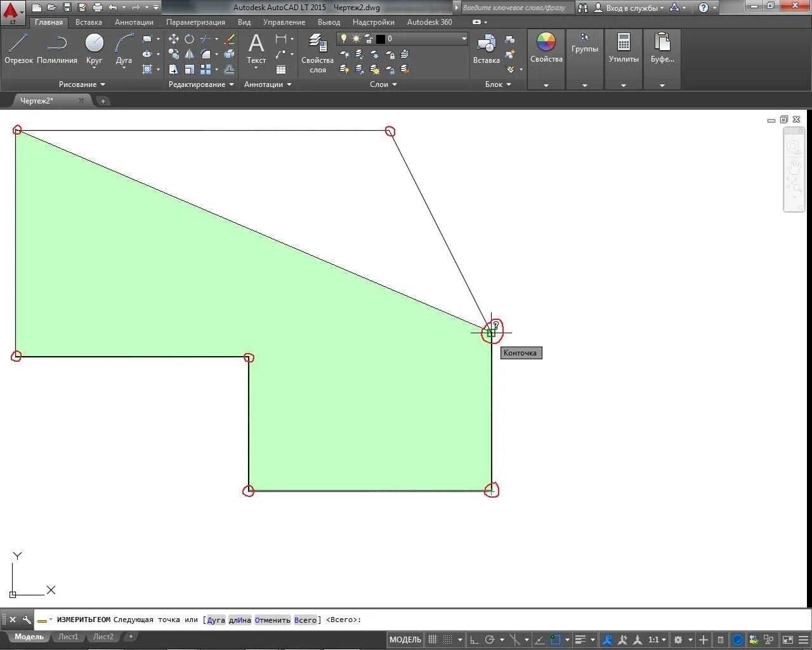Toggle 2D object snap in status bar
Image resolution: width=812 pixels, height=650 pixels.
pyautogui.click(x=556, y=640)
